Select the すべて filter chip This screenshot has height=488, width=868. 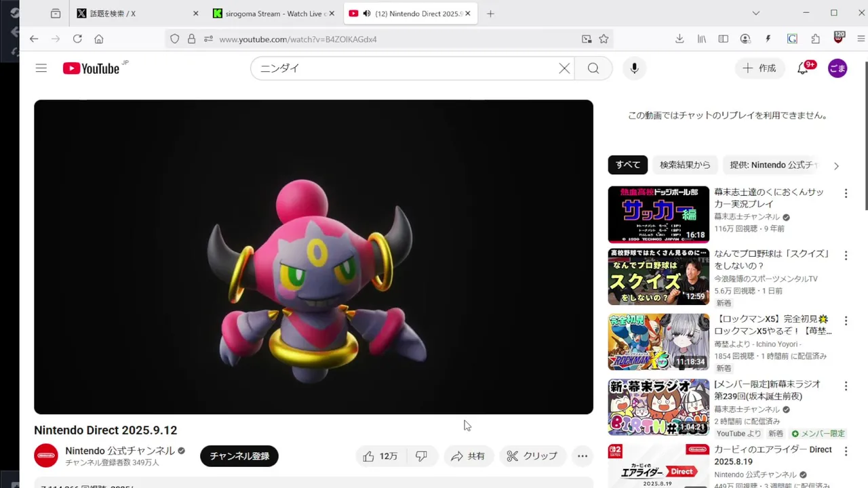tap(628, 165)
